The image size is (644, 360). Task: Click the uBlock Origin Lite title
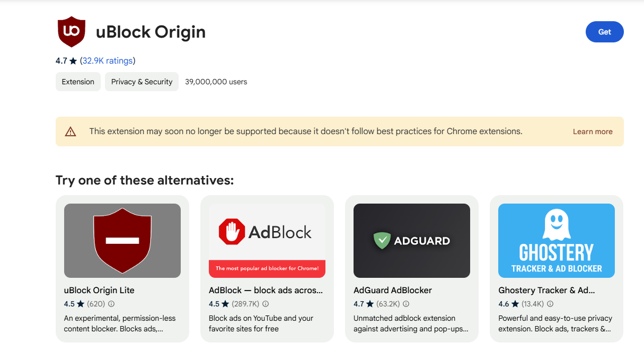pos(99,290)
